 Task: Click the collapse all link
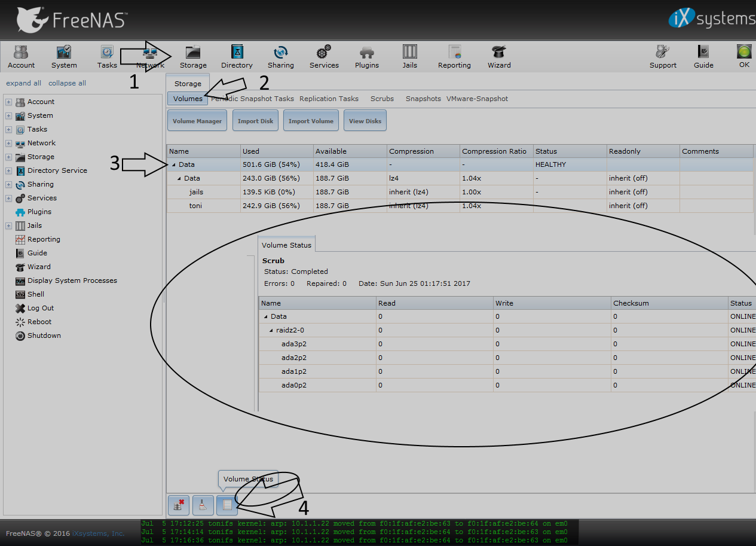click(67, 83)
